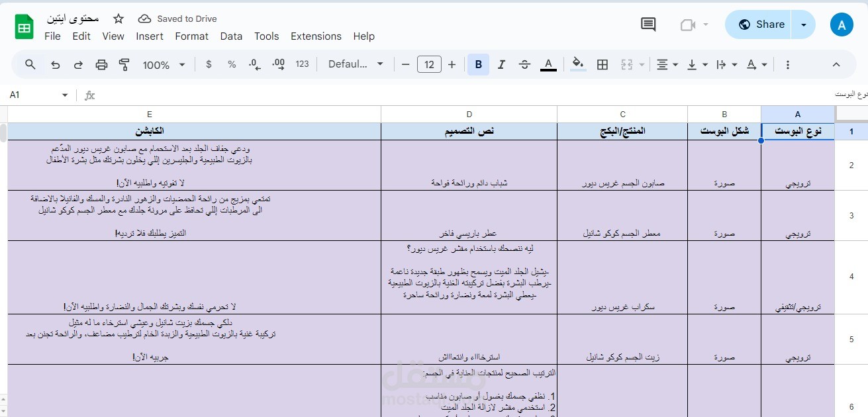Start a Meet call
868x417 pixels.
[688, 24]
